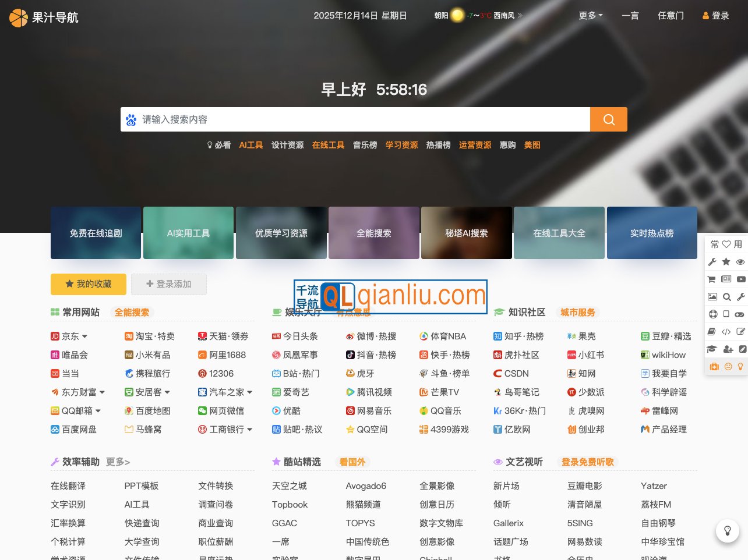Select the magnifier search icon in the right sidebar
The image size is (748, 560).
point(726,296)
